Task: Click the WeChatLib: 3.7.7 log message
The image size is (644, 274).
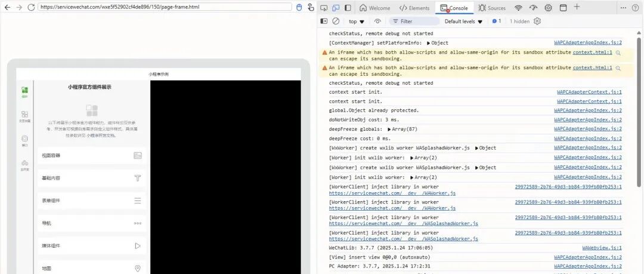Action: (x=380, y=248)
